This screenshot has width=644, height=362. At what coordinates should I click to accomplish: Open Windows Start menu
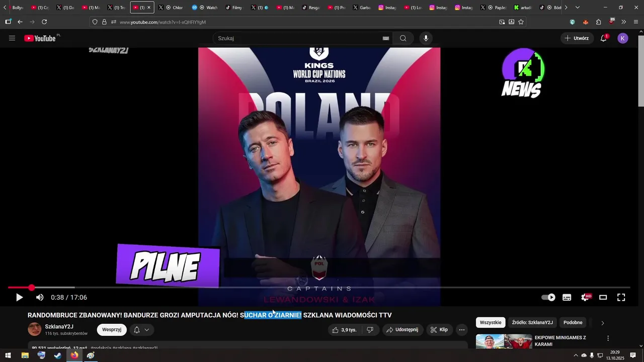click(8, 355)
